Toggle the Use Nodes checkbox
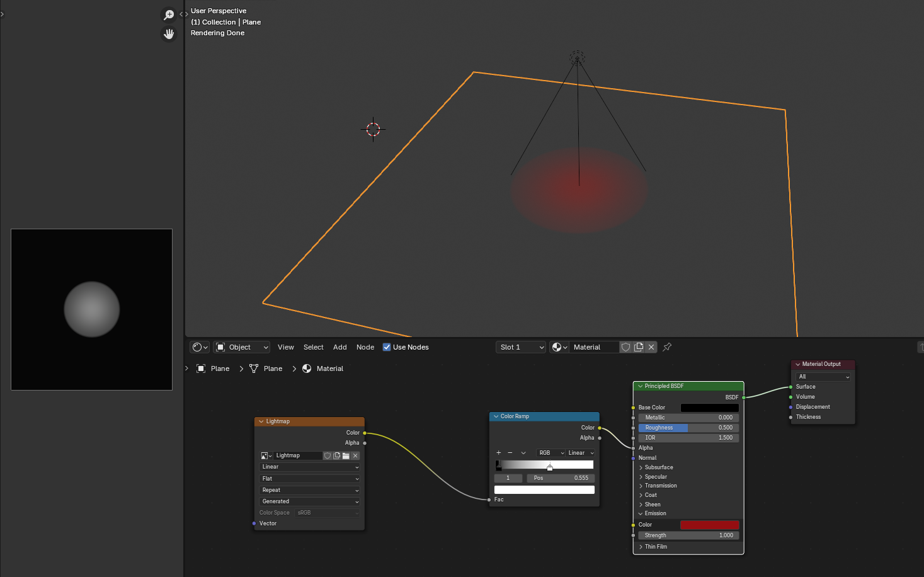Screen dimensions: 924x577 coord(387,347)
